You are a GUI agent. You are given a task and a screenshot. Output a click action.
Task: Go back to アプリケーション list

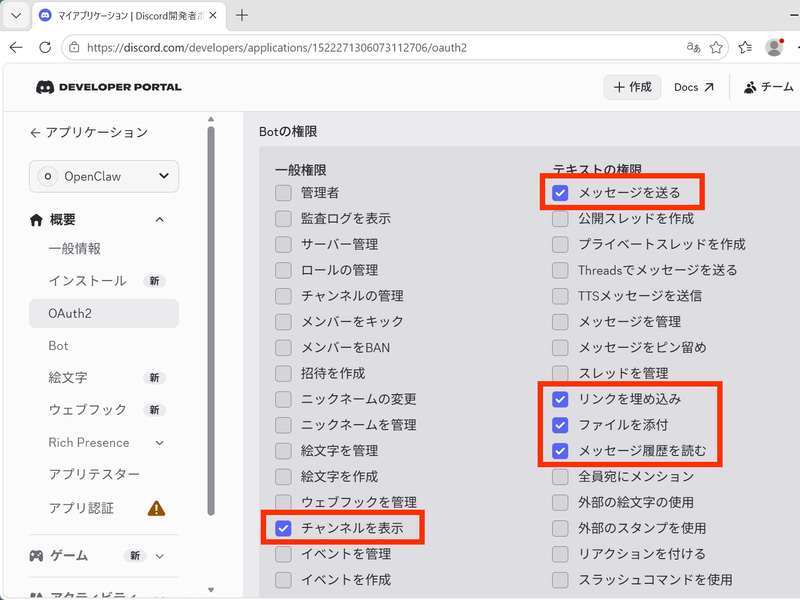89,133
